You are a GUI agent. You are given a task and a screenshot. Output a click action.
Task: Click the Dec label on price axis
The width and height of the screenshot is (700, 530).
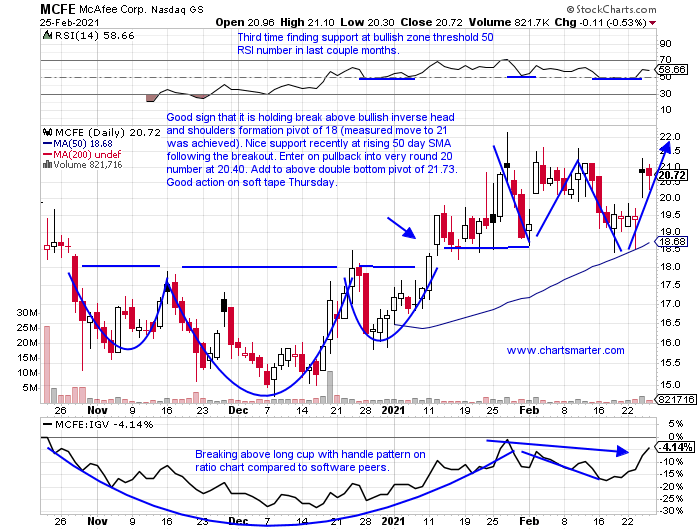tap(238, 410)
